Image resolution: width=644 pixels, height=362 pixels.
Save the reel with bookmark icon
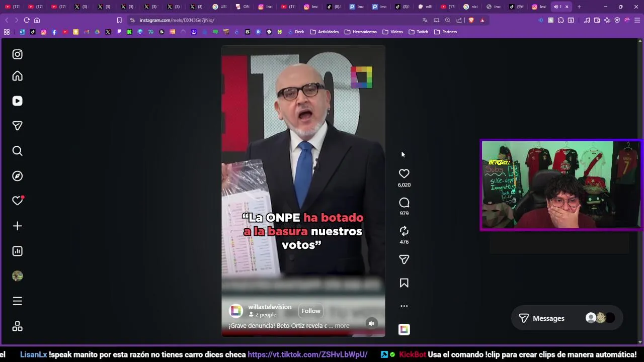coord(404,283)
